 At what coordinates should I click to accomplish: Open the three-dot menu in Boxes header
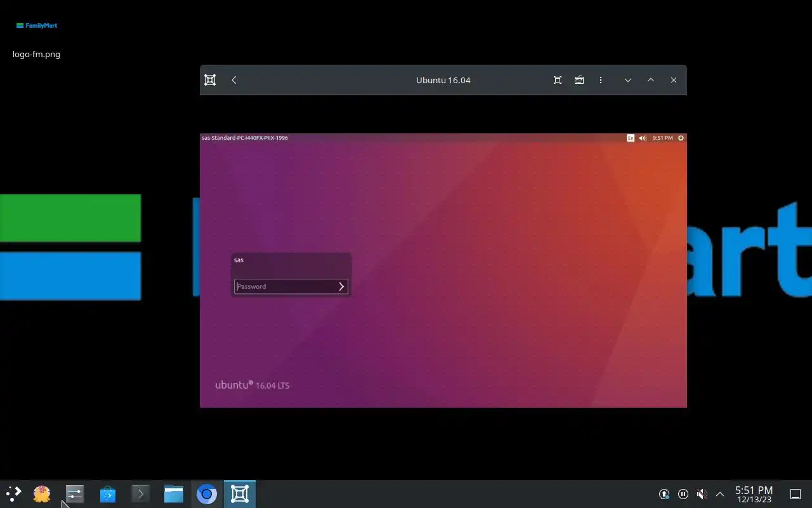click(601, 80)
